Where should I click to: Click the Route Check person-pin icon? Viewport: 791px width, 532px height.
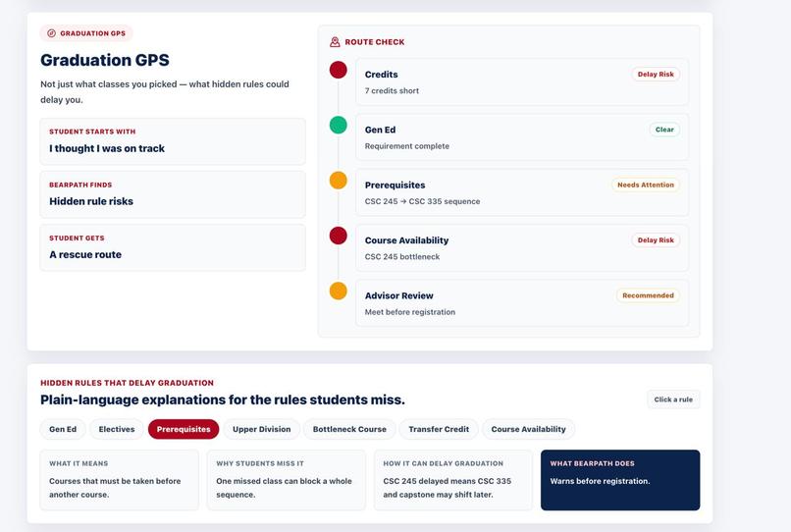(335, 42)
